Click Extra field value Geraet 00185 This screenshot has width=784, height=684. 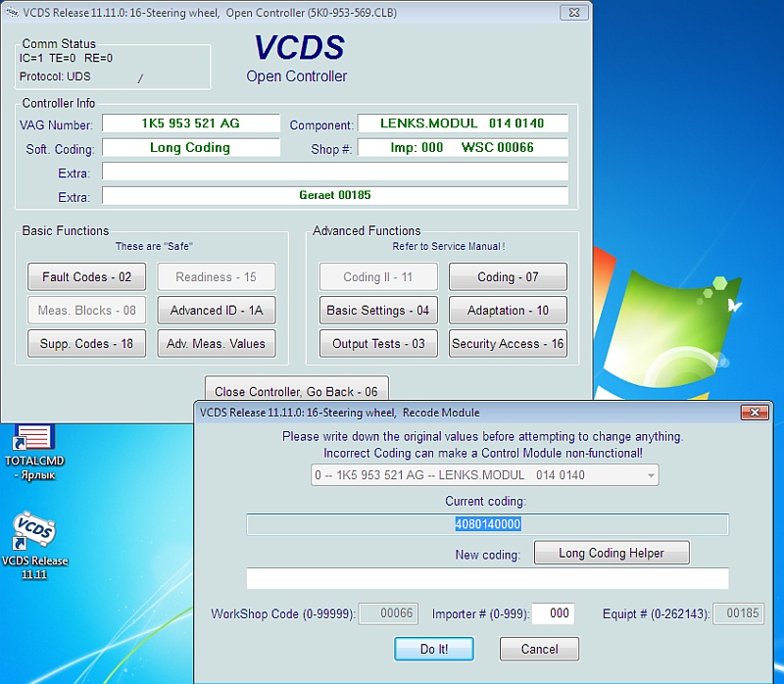(x=335, y=195)
